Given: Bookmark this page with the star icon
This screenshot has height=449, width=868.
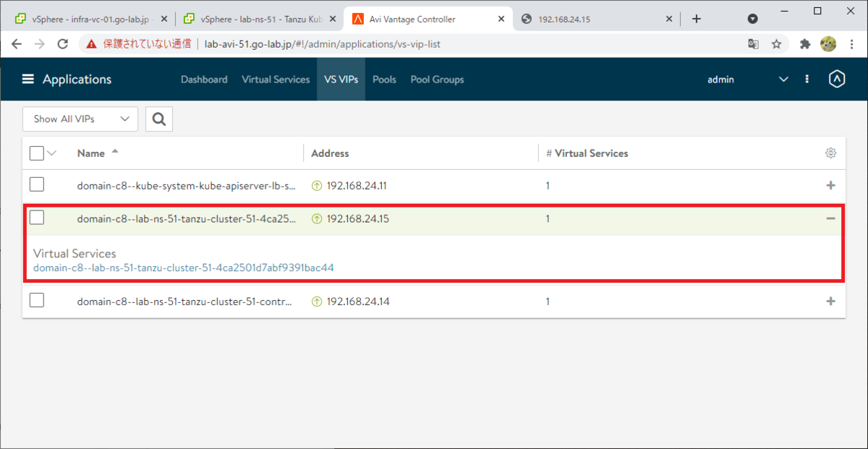Looking at the screenshot, I should (x=777, y=44).
